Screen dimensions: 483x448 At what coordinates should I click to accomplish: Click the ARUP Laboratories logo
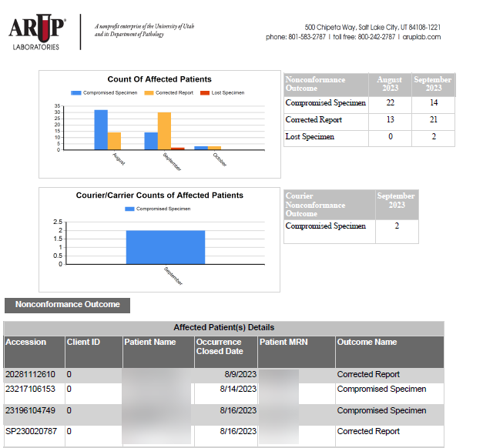37,33
